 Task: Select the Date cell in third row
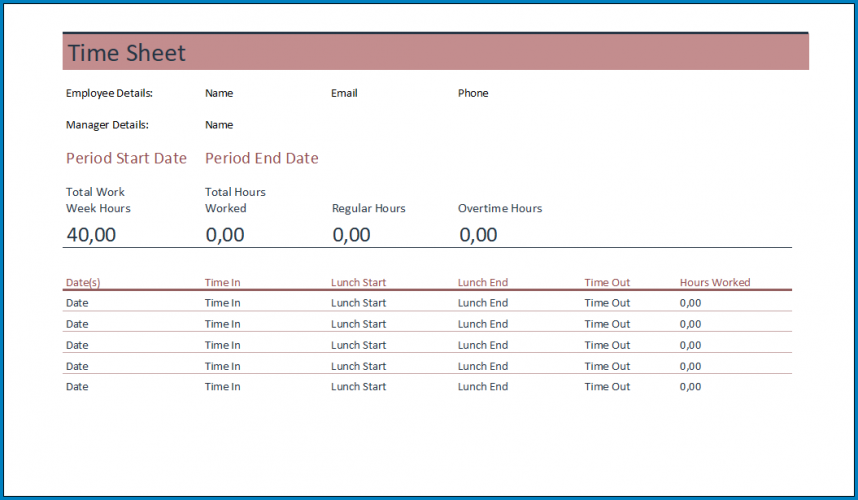tap(77, 345)
